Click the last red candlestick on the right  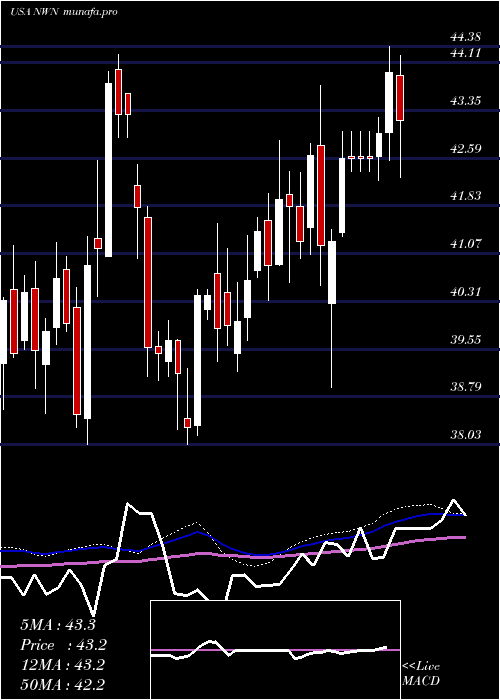[x=400, y=98]
